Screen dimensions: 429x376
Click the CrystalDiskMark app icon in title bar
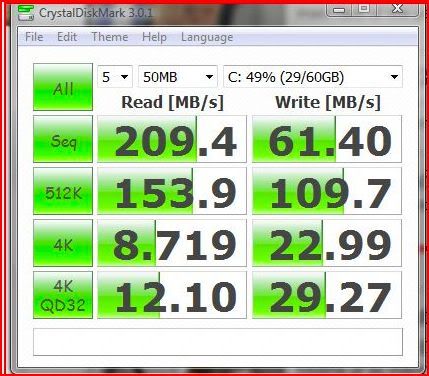(x=26, y=13)
